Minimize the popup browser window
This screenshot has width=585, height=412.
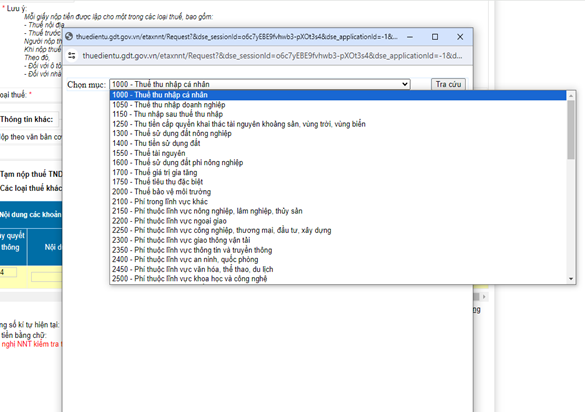click(410, 37)
